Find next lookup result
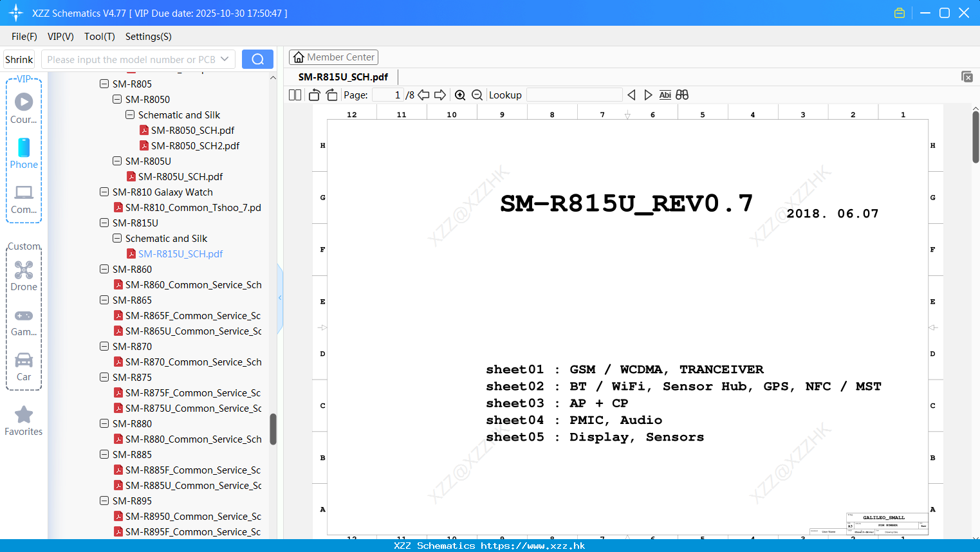This screenshot has height=552, width=980. 648,95
